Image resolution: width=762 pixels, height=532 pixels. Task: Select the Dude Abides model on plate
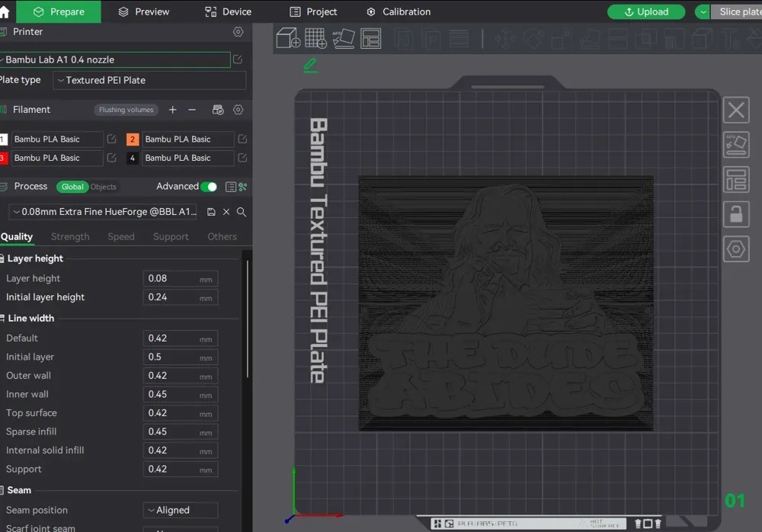click(x=506, y=304)
